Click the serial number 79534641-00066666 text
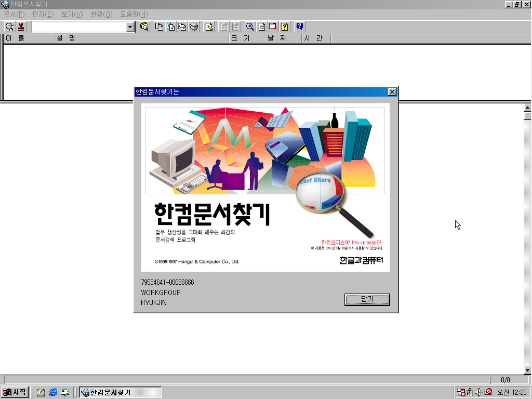The width and height of the screenshot is (532, 399). 168,282
